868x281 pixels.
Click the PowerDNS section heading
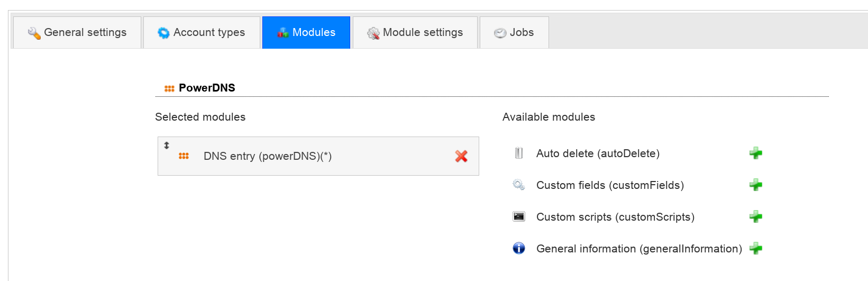tap(207, 88)
